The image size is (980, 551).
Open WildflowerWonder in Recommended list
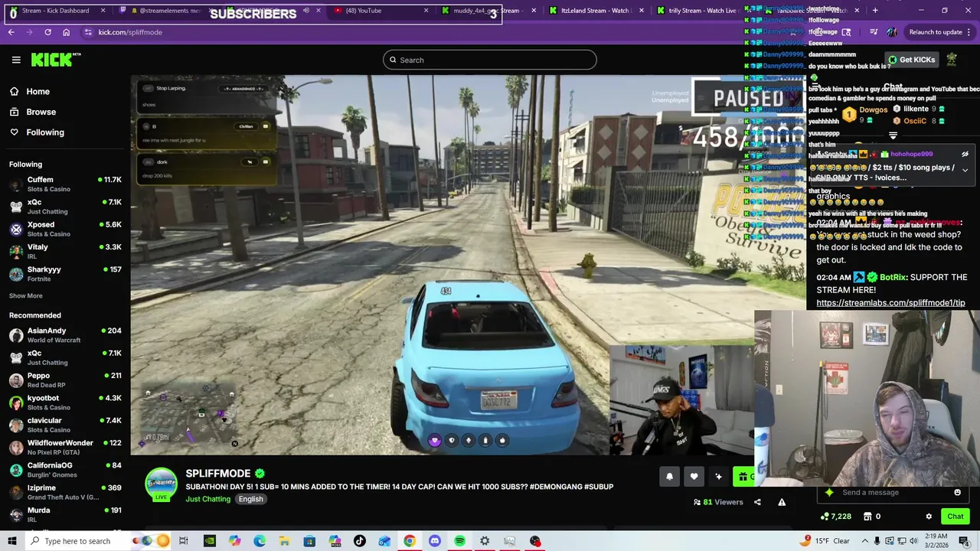pos(65,448)
